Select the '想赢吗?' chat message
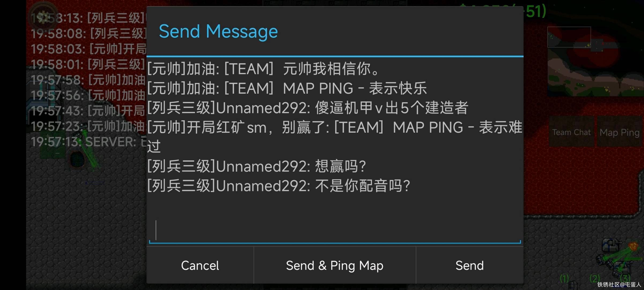The image size is (644, 290). coord(256,166)
